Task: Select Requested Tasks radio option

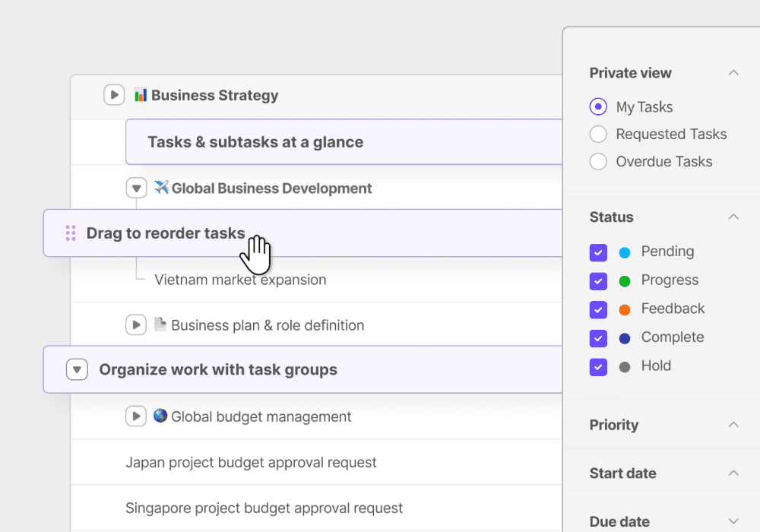Action: tap(598, 135)
